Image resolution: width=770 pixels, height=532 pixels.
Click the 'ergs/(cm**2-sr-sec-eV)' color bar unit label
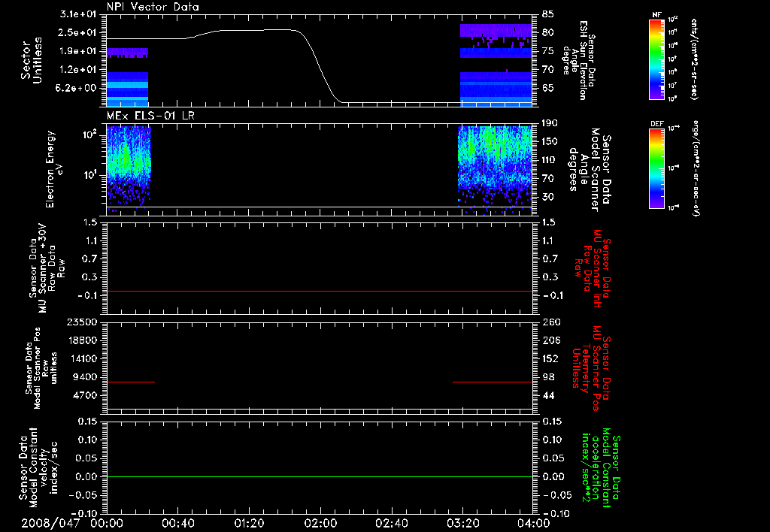tap(696, 168)
